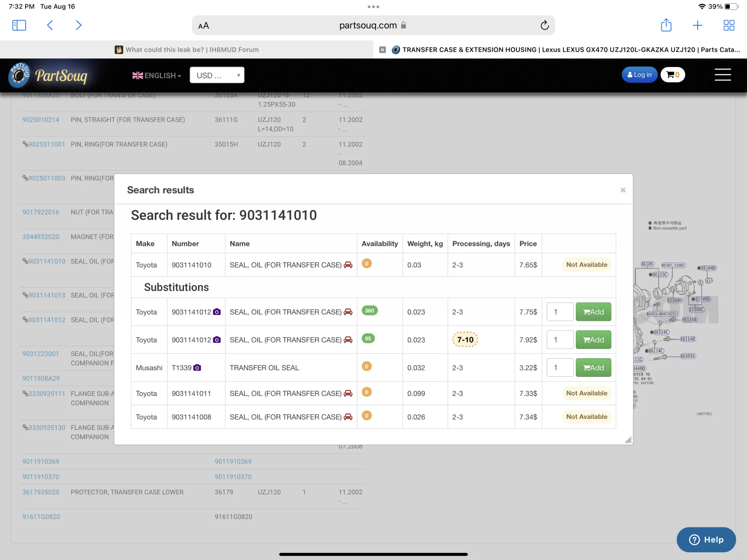Open the Safari share sheet icon
The height and width of the screenshot is (560, 747).
666,25
